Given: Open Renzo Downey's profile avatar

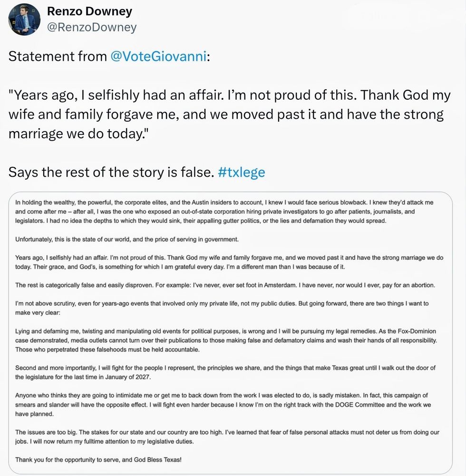Looking at the screenshot, I should 24,19.
